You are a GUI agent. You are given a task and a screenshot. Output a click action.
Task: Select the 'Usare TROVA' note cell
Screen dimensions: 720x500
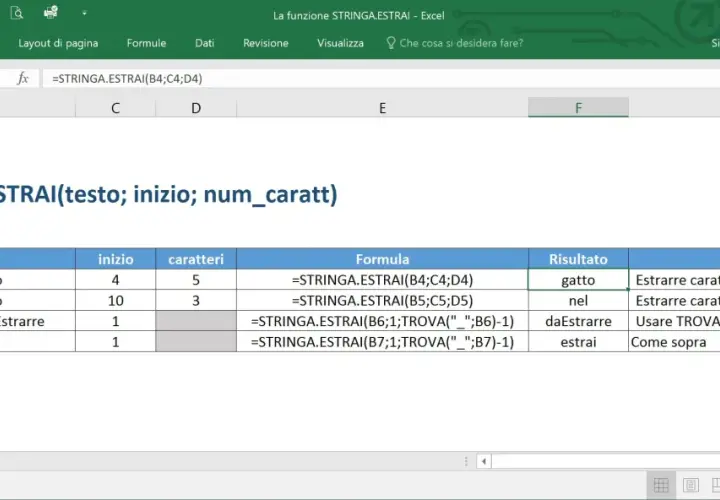pyautogui.click(x=674, y=321)
